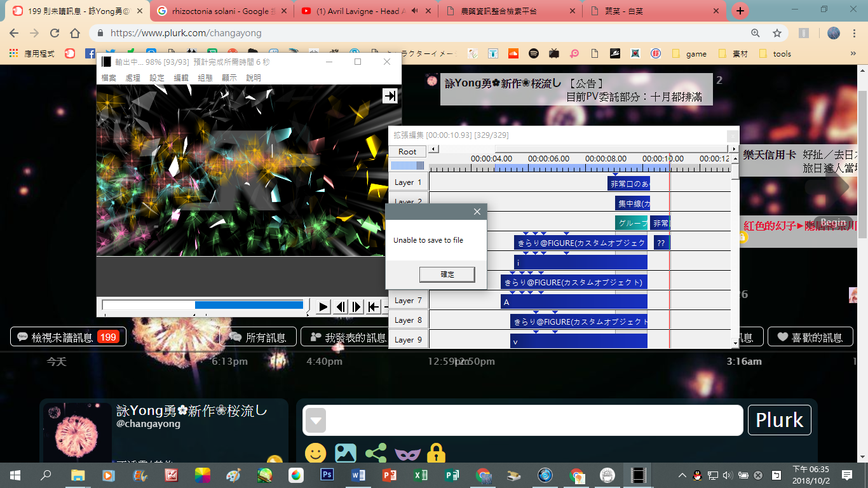Open the Spotify bookmark icon

(x=534, y=54)
